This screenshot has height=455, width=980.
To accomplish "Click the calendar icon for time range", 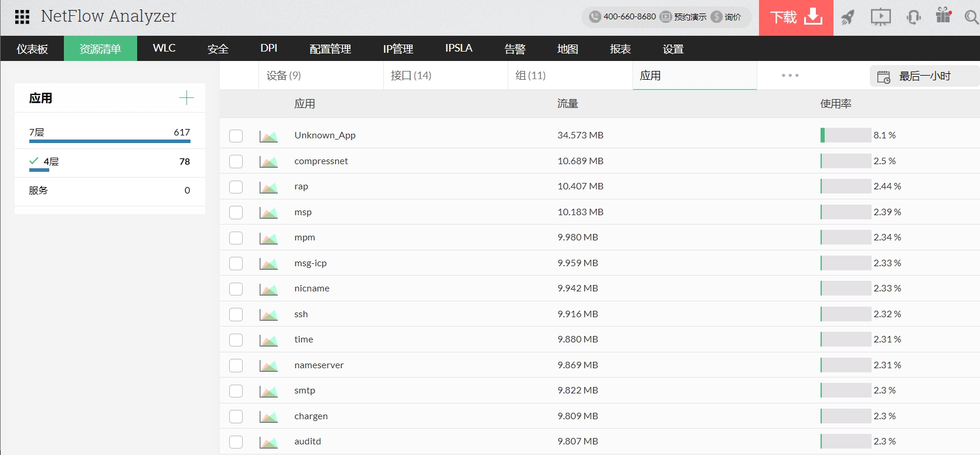I will (883, 77).
